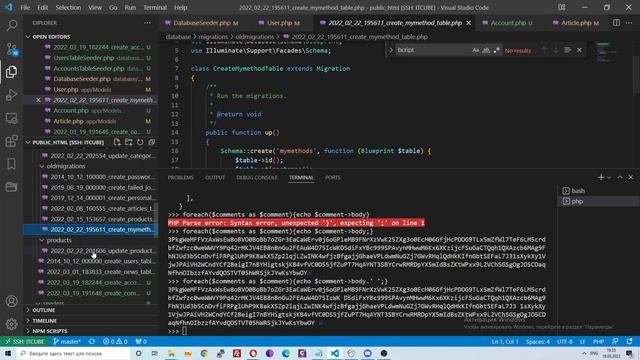Open Remote Explorer view
Viewport: 640px width, 360px height.
(11, 118)
